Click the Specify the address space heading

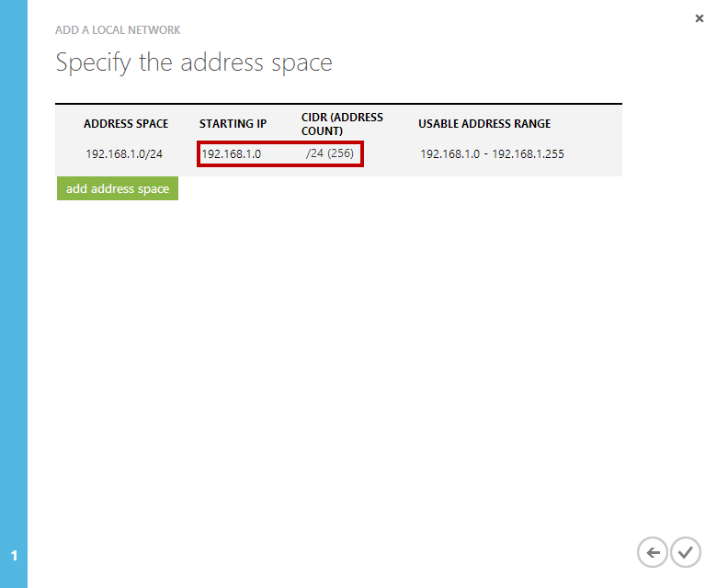(194, 62)
